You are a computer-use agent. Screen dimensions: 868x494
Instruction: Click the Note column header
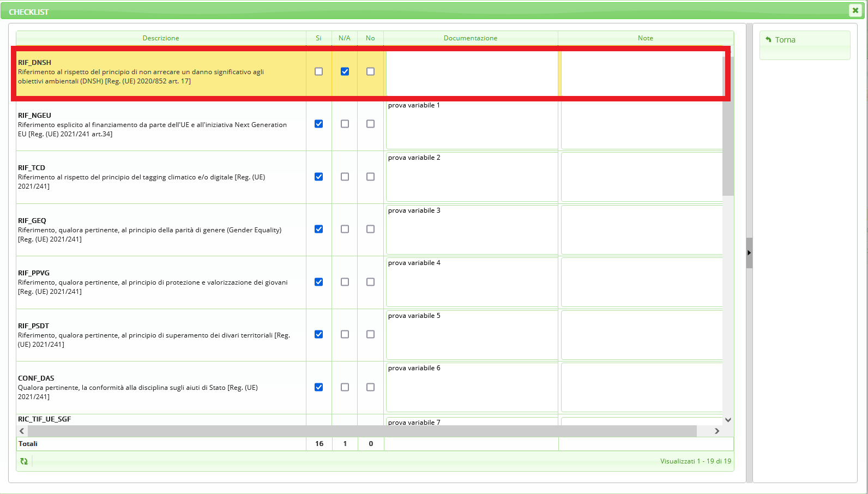[645, 38]
